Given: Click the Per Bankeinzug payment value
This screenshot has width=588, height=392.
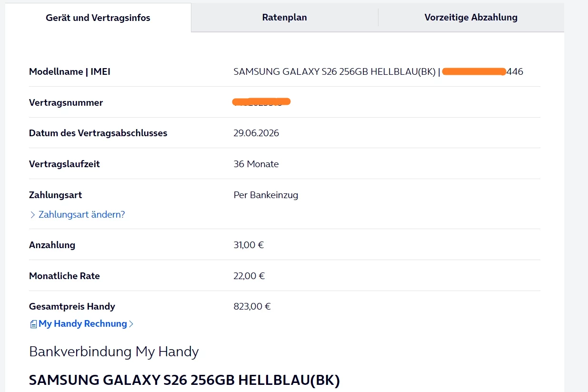Looking at the screenshot, I should tap(266, 195).
